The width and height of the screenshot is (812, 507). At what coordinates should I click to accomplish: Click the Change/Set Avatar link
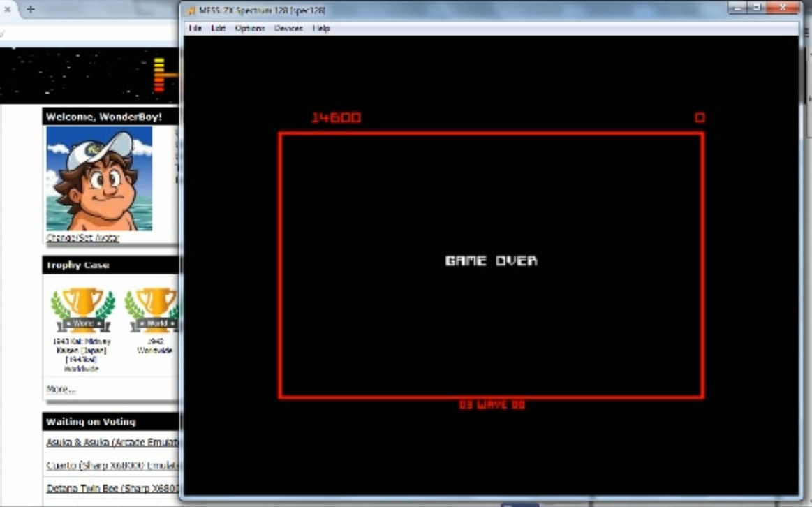[82, 237]
